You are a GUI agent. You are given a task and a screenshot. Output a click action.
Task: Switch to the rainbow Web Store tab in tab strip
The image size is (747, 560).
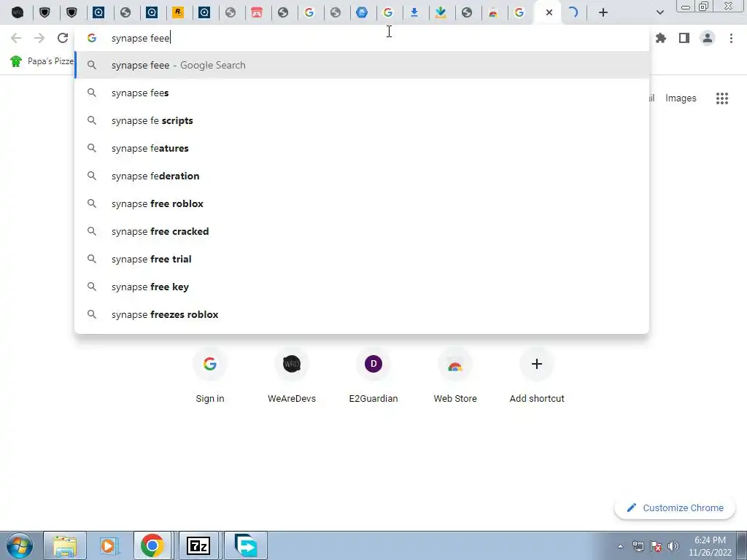[493, 12]
